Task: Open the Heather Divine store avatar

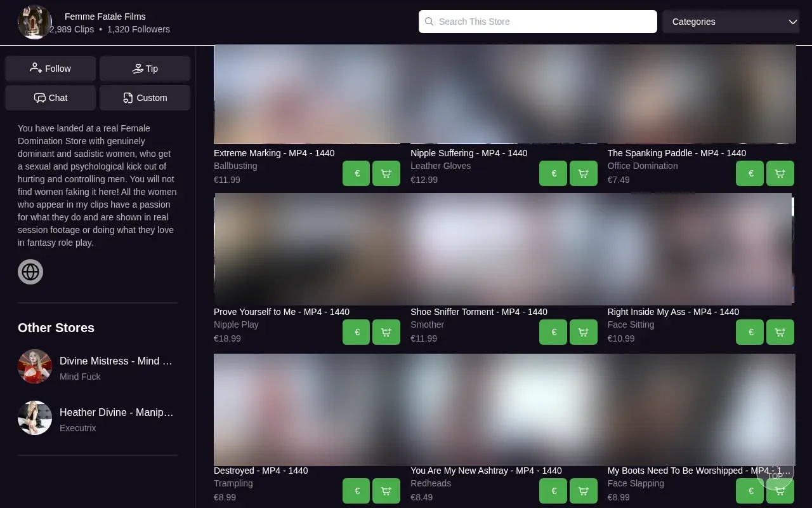Action: pyautogui.click(x=35, y=418)
